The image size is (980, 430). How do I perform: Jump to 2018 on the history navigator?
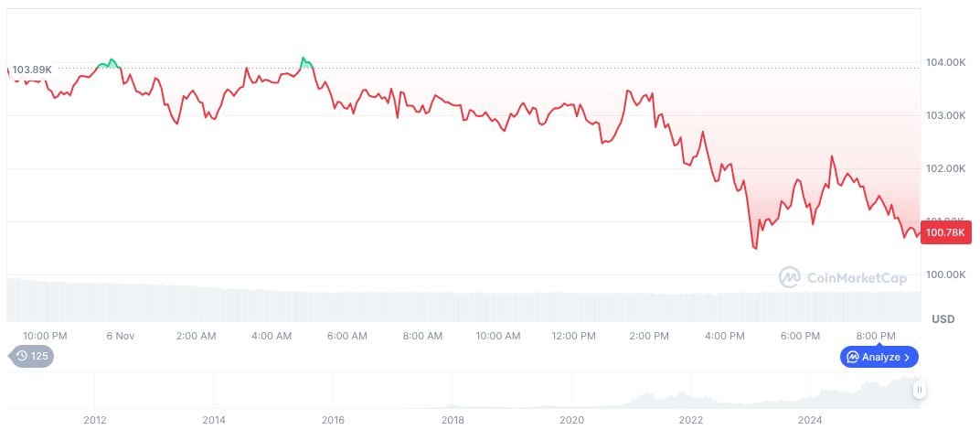click(x=452, y=420)
